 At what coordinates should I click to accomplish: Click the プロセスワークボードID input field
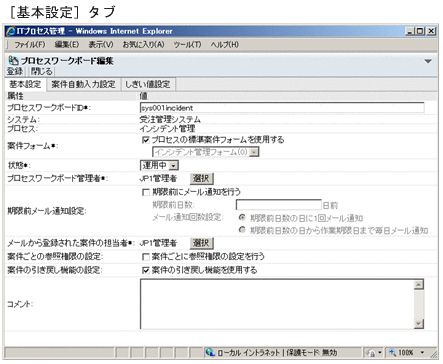282,108
